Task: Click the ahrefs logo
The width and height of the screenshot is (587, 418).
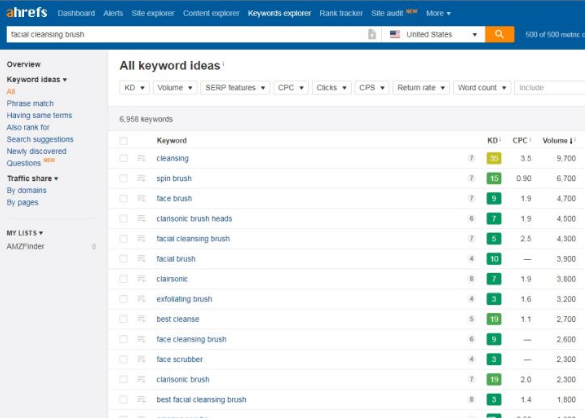Action: (x=27, y=12)
